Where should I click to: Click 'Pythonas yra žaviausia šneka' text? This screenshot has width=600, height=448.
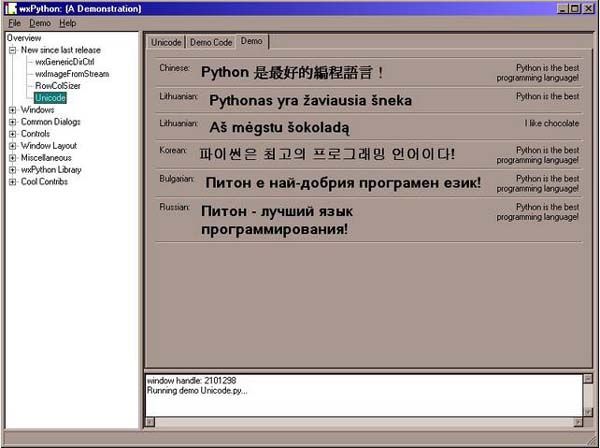point(310,101)
